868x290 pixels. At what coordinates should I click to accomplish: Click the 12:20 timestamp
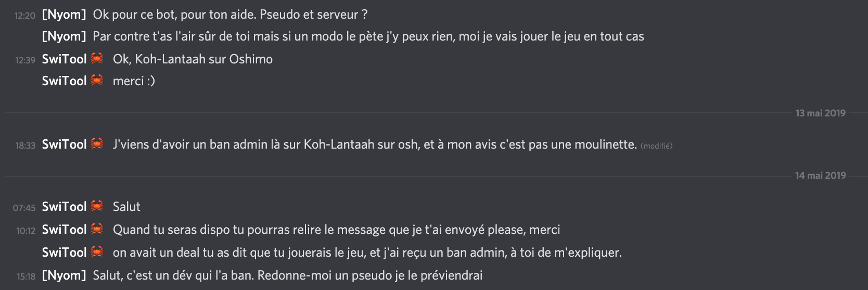tap(25, 16)
